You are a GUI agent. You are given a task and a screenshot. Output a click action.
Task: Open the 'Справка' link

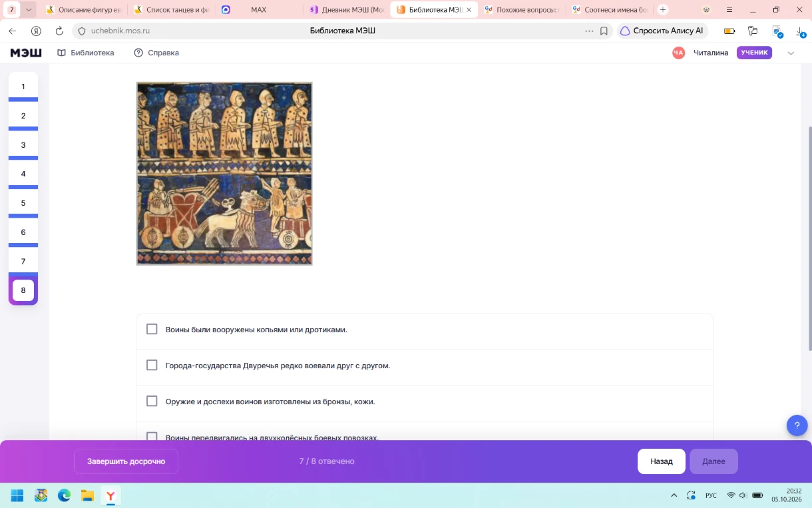[156, 53]
